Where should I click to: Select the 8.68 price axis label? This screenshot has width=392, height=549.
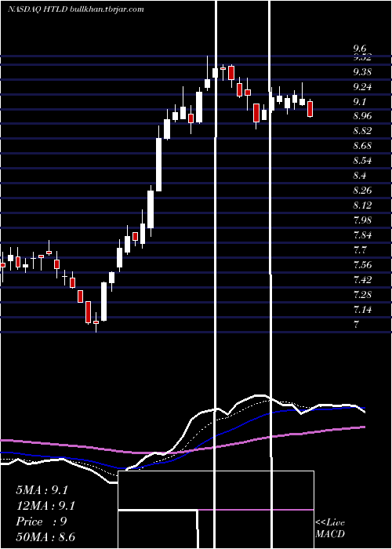coord(362,146)
